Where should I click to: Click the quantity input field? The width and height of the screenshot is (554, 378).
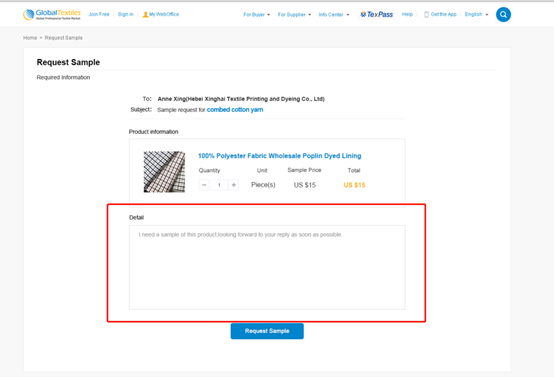tap(219, 185)
